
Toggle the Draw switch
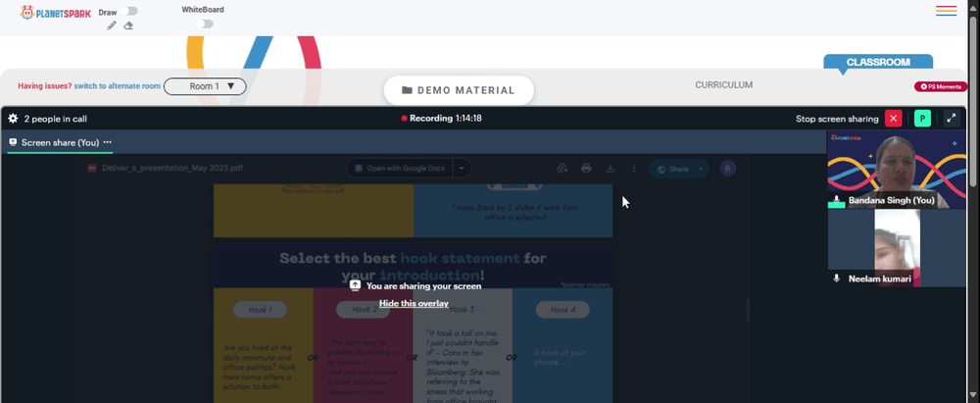click(x=130, y=11)
